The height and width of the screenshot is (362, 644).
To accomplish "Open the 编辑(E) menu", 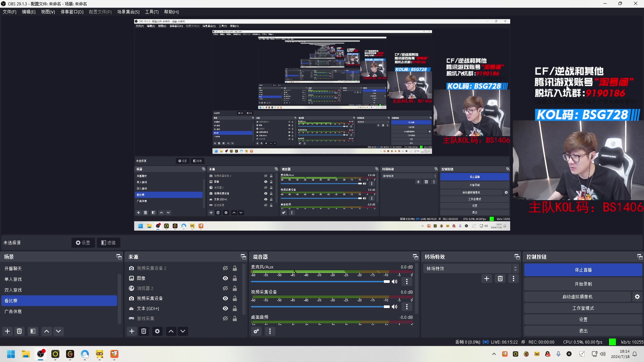I will (29, 12).
